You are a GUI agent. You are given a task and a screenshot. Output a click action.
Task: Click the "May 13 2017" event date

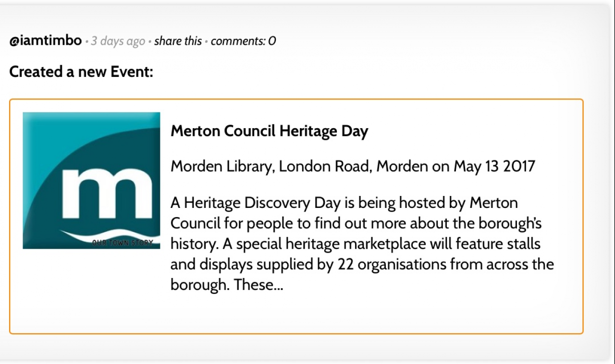pyautogui.click(x=494, y=167)
